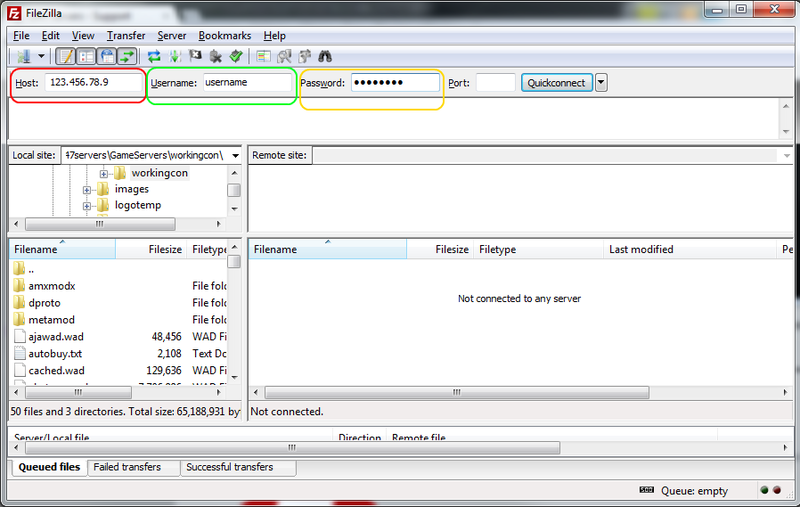
Task: Toggle processing of the transfer queue
Action: point(175,56)
